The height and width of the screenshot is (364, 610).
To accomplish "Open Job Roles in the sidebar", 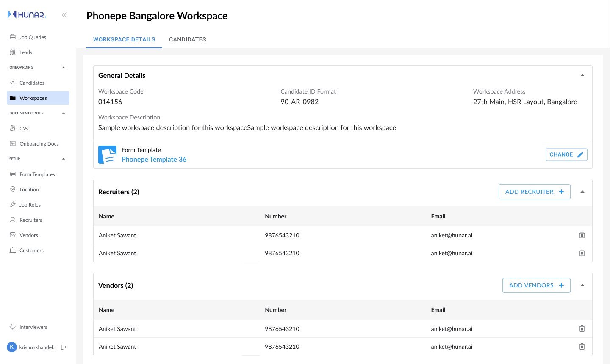I will [38, 205].
